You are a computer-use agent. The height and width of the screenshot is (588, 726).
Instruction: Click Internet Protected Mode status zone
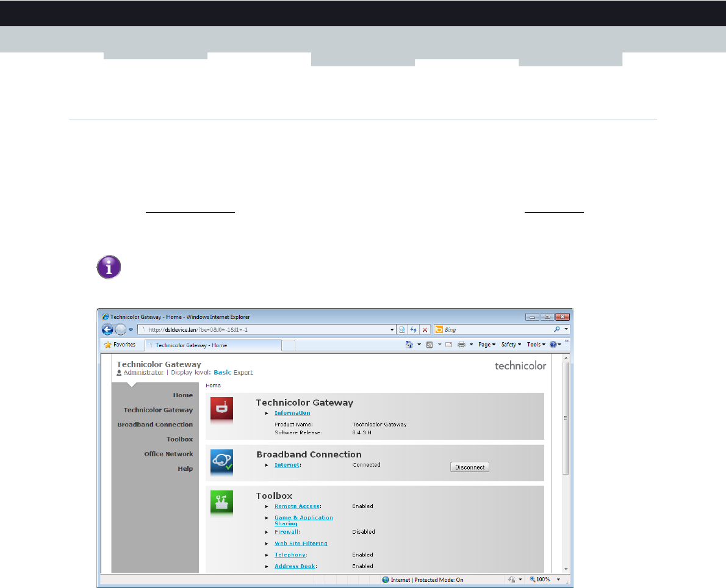(x=423, y=579)
